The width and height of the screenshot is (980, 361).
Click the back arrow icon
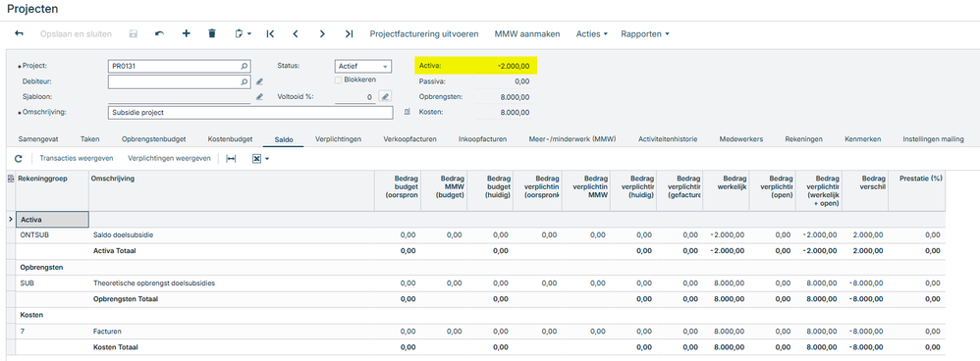19,33
